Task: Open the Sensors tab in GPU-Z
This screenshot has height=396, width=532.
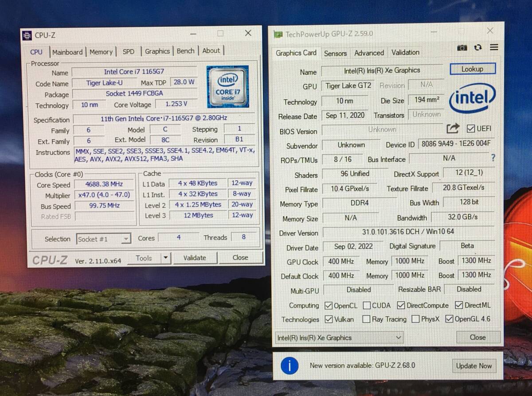Action: (x=335, y=53)
